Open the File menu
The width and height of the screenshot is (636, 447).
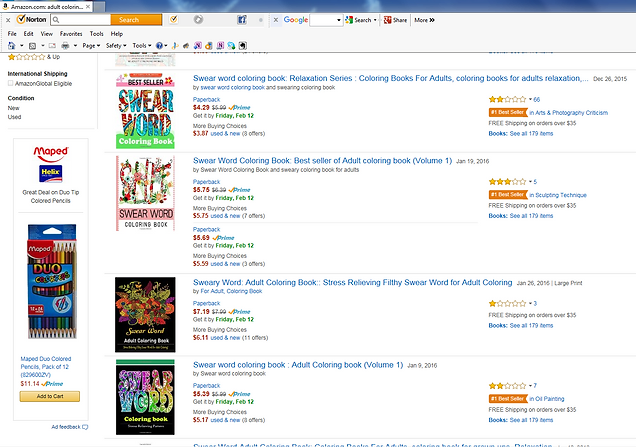click(x=12, y=34)
